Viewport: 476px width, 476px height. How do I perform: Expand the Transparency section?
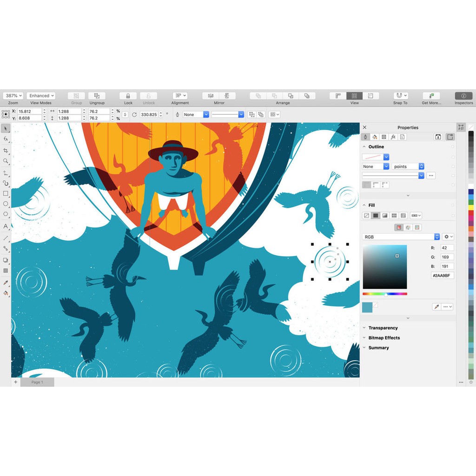click(x=383, y=328)
